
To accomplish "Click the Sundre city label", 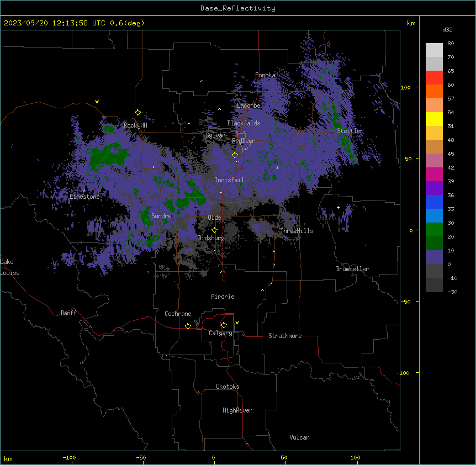I will (161, 216).
